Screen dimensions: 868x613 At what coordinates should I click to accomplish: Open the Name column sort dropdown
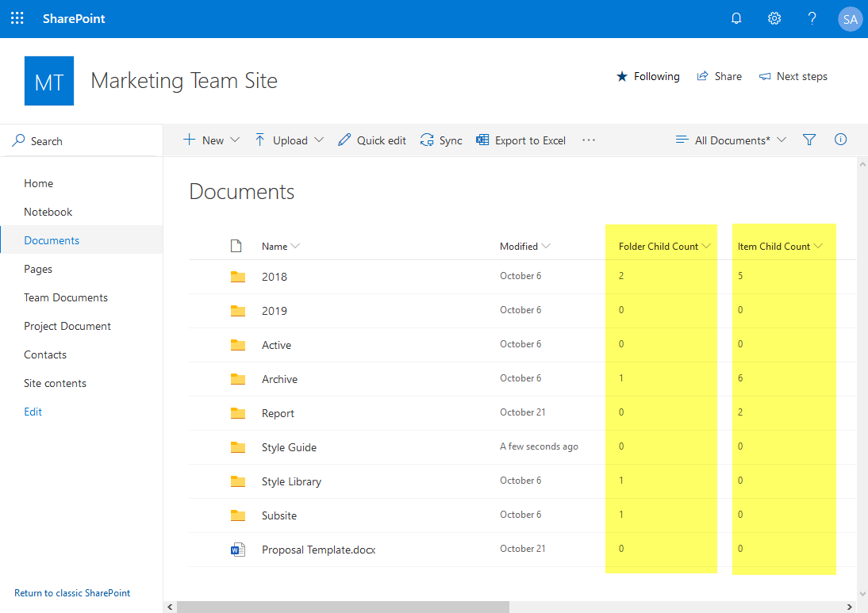[297, 246]
